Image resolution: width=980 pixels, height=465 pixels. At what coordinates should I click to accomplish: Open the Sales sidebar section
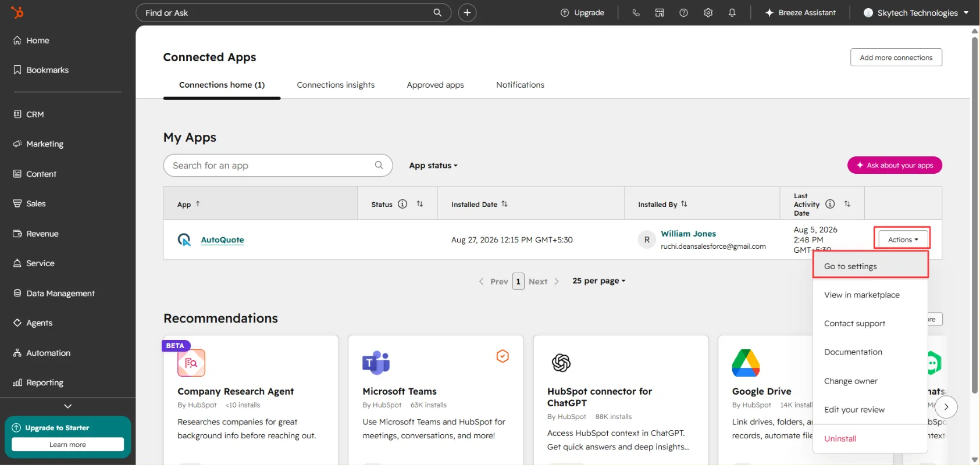(29, 203)
